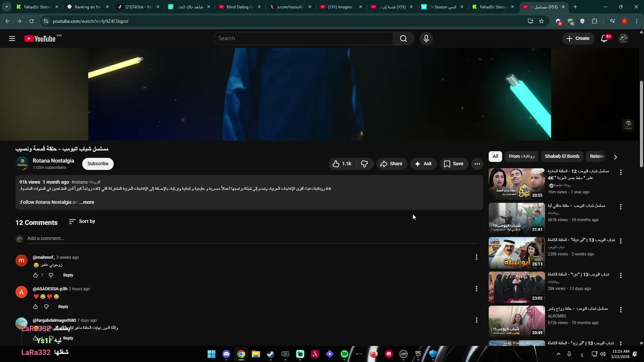Switch to Ranking de browser tab
Viewport: 644px width, 362px height.
click(88, 7)
